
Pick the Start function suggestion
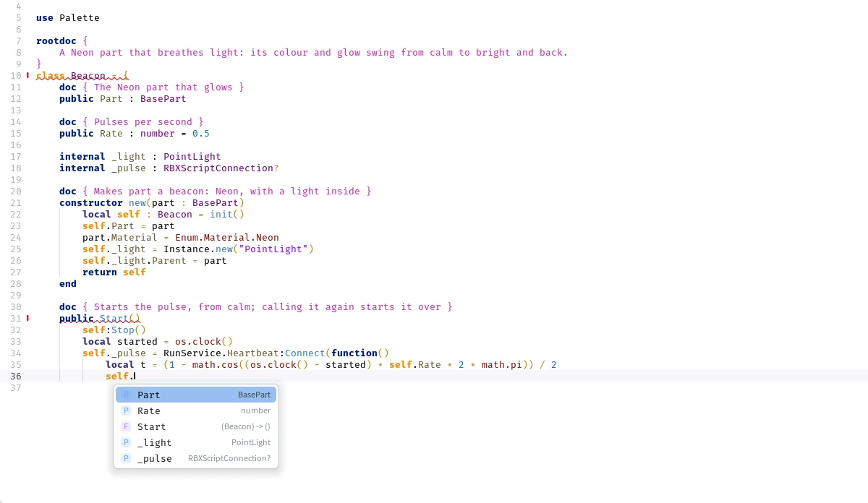click(196, 426)
